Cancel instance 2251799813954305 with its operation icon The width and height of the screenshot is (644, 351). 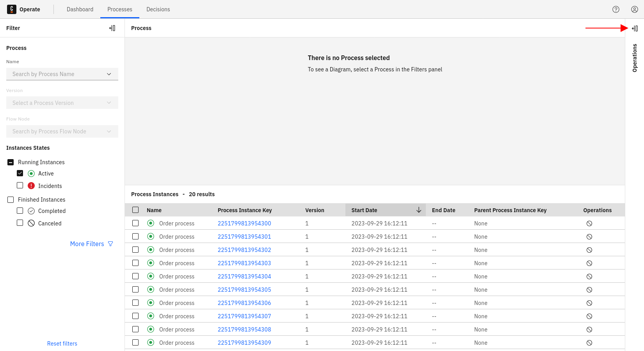(589, 290)
